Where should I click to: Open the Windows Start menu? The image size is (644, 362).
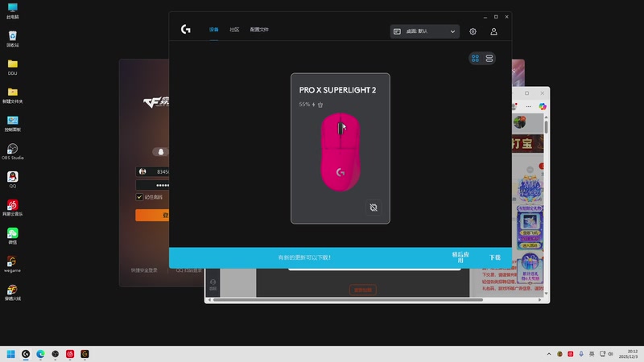point(11,354)
